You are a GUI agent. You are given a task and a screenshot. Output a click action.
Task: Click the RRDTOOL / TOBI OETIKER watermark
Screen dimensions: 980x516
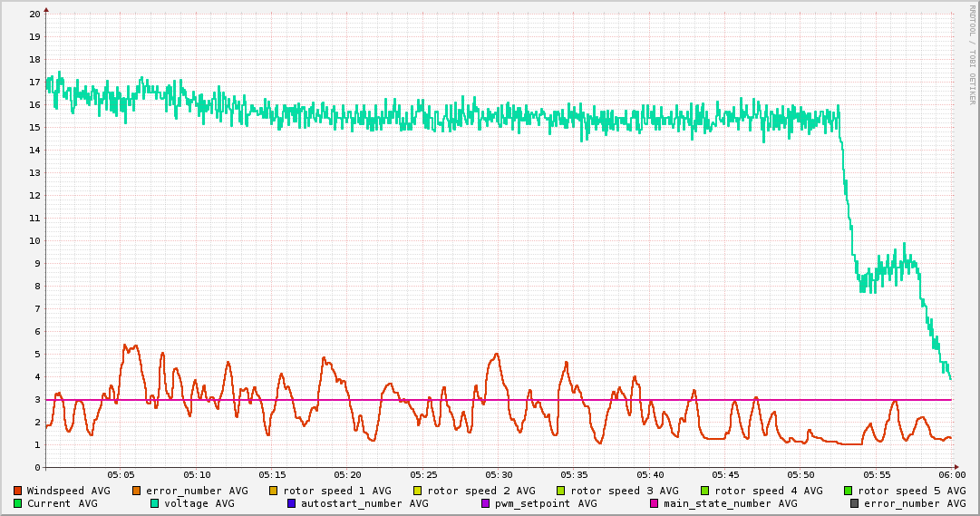click(972, 54)
